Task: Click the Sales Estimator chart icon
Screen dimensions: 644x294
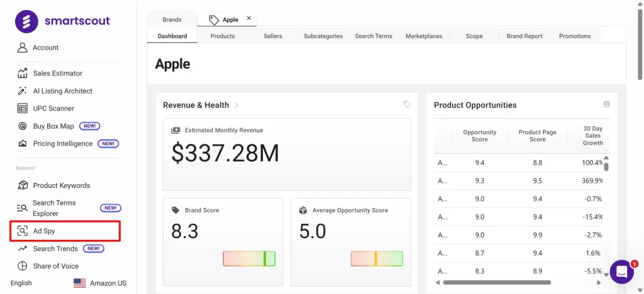Action: (22, 73)
